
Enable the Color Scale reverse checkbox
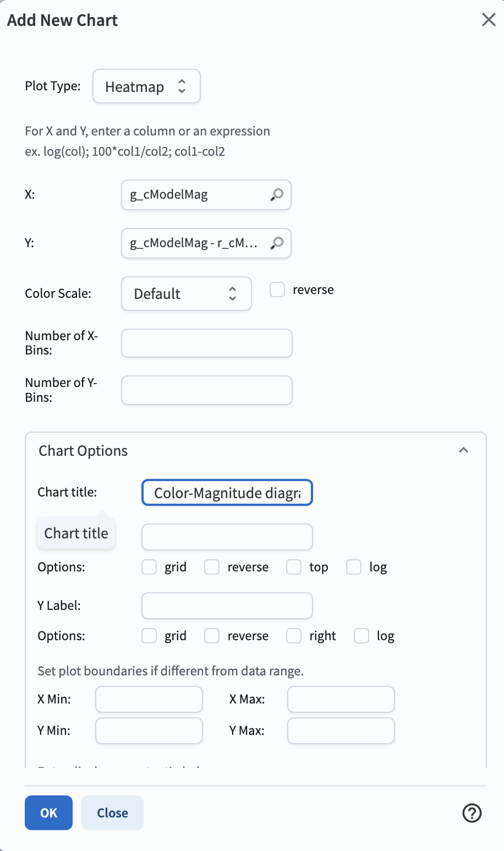point(277,290)
